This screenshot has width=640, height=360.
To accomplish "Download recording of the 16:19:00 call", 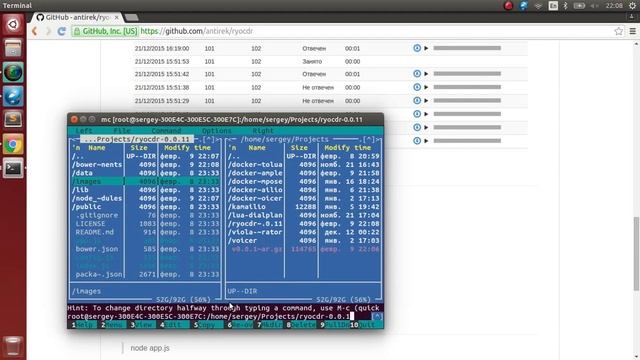I will click(417, 48).
